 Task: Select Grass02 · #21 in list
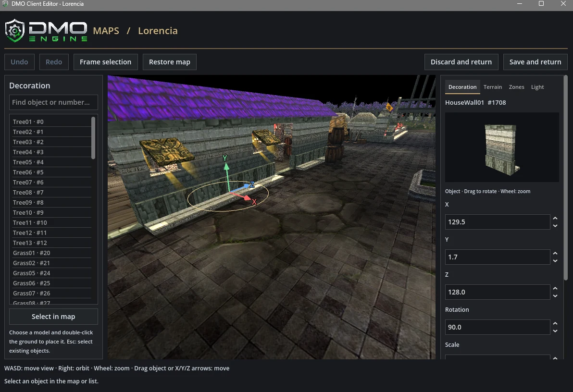pos(52,263)
